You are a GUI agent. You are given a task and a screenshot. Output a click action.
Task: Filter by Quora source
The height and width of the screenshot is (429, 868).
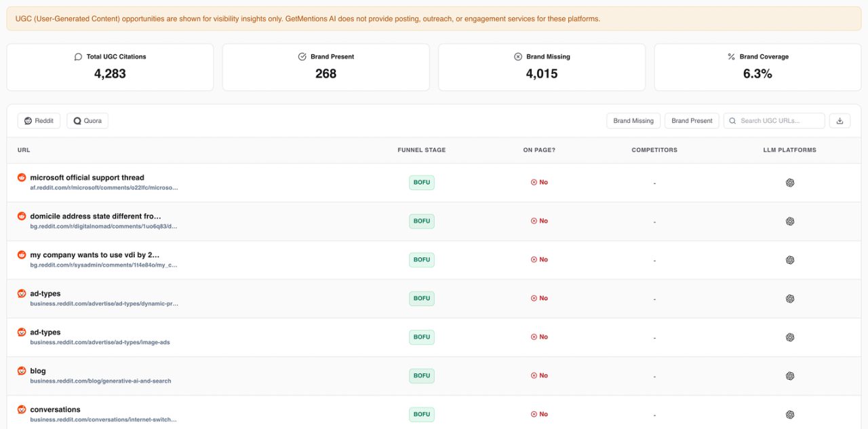(x=87, y=121)
